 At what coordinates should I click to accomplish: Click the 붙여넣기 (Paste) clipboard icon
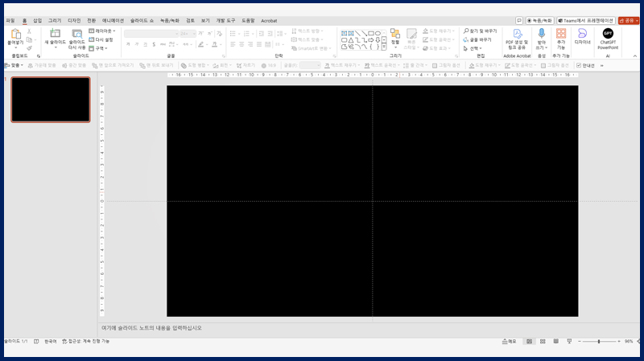[x=15, y=34]
